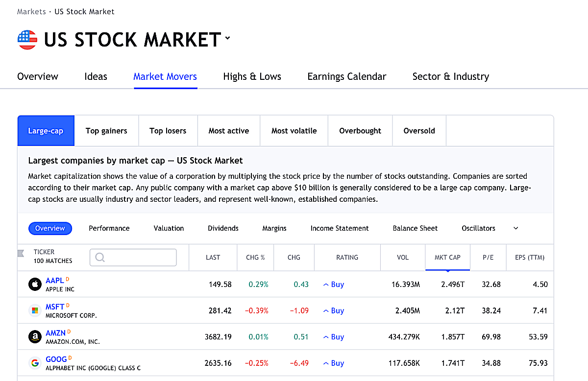This screenshot has height=381, width=588.
Task: Sort by VOL column header
Action: 403,257
